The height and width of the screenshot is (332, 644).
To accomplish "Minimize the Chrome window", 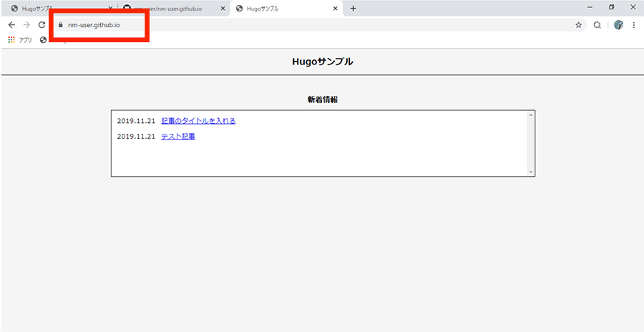I will (590, 7).
